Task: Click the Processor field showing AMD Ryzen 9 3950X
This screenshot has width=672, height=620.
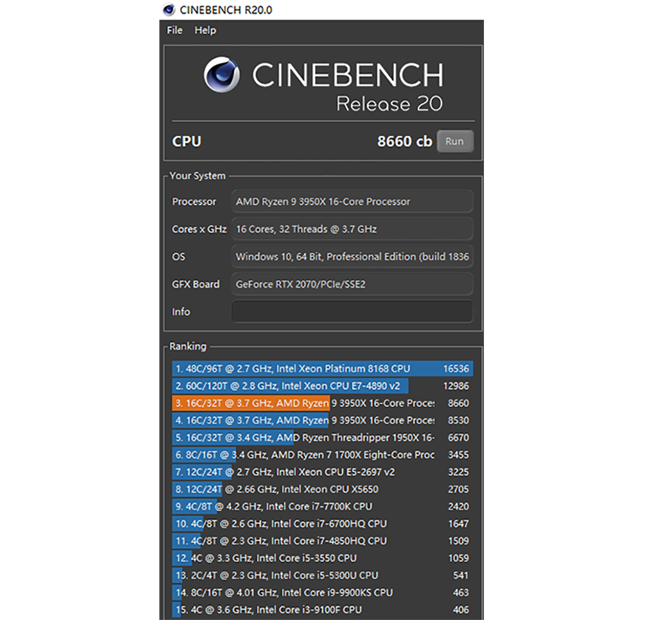Action: pos(352,202)
